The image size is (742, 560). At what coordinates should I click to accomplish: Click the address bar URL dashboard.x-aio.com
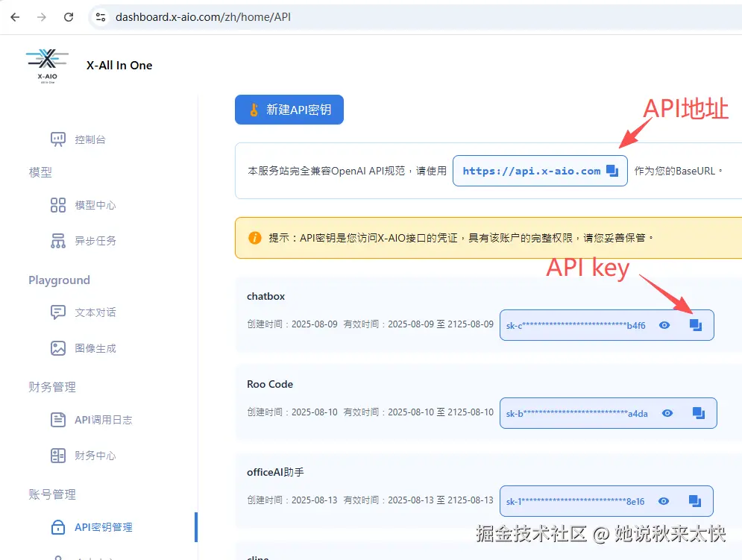coord(203,17)
